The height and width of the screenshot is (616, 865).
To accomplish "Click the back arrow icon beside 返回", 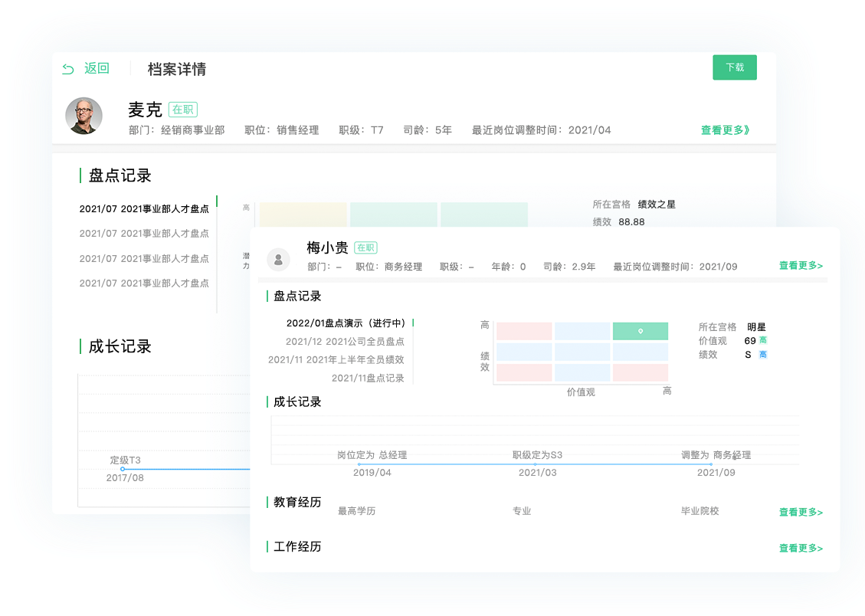I will pyautogui.click(x=68, y=69).
